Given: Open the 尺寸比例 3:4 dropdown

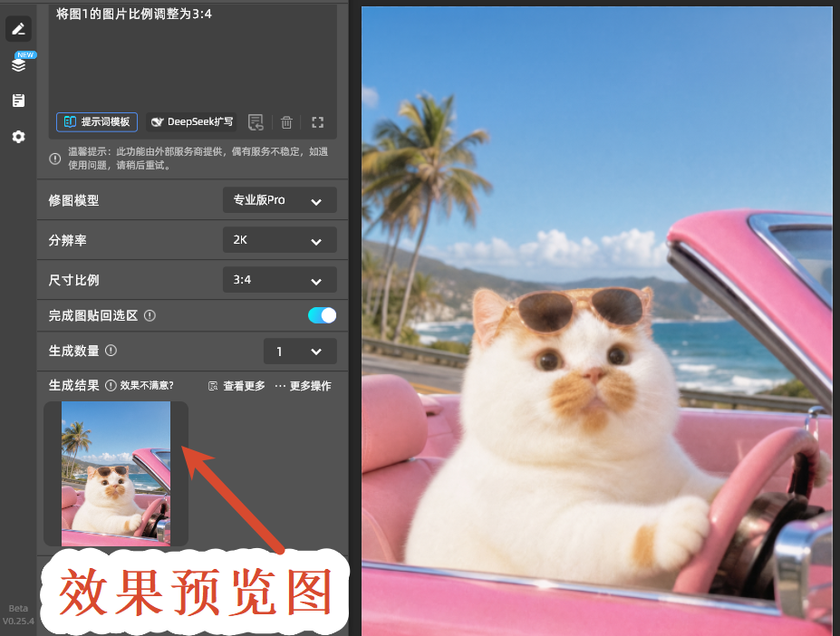Looking at the screenshot, I should pos(280,280).
